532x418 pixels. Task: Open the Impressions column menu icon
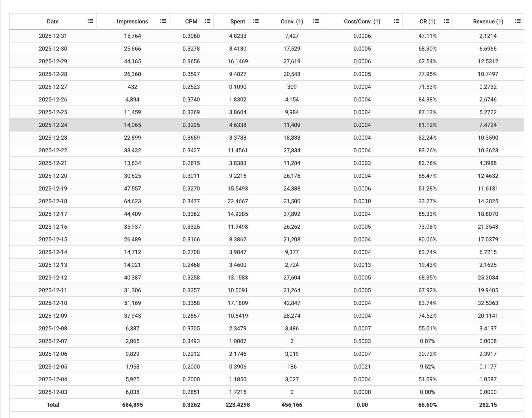point(163,21)
